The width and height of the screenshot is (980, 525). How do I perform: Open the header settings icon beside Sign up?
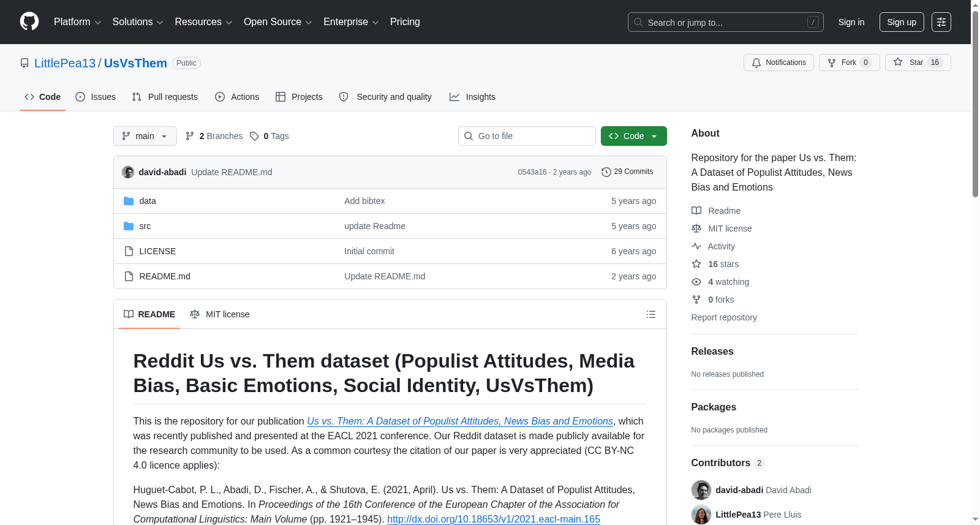tap(941, 22)
